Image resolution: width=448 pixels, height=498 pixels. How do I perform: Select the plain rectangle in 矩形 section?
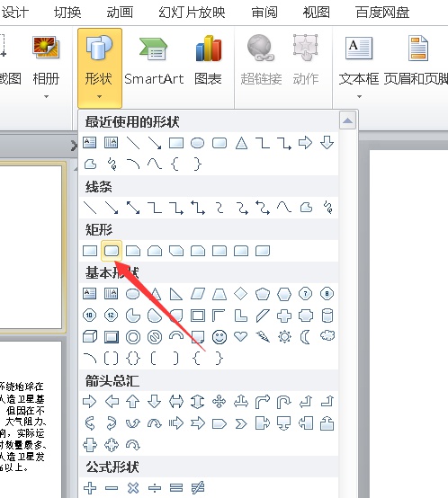point(90,251)
